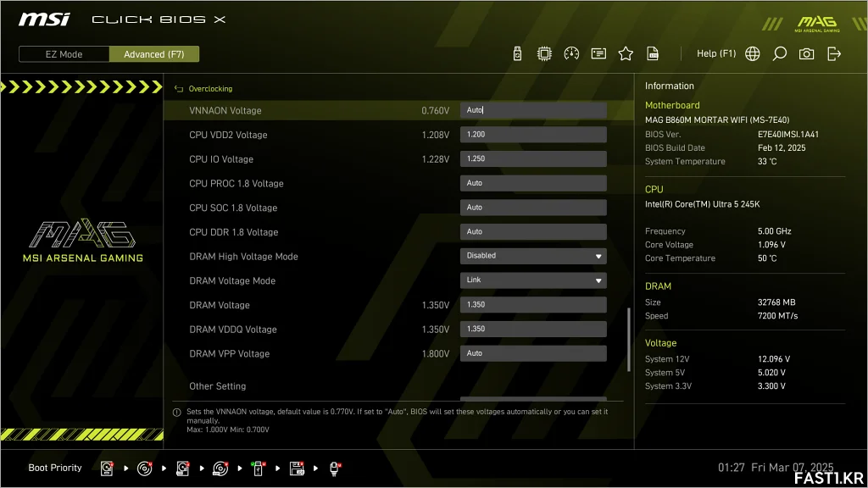Open the profile card icon in toolbar
The height and width of the screenshot is (488, 868).
(x=598, y=53)
